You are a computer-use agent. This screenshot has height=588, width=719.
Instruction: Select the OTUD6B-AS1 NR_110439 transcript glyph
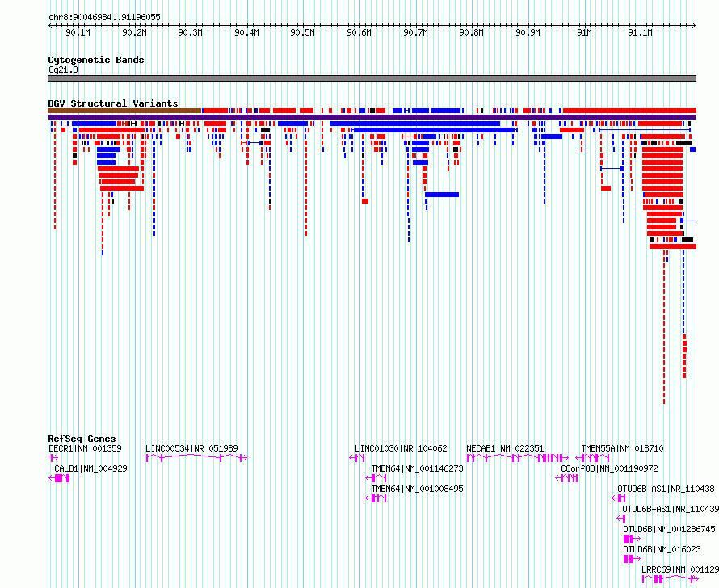621,519
